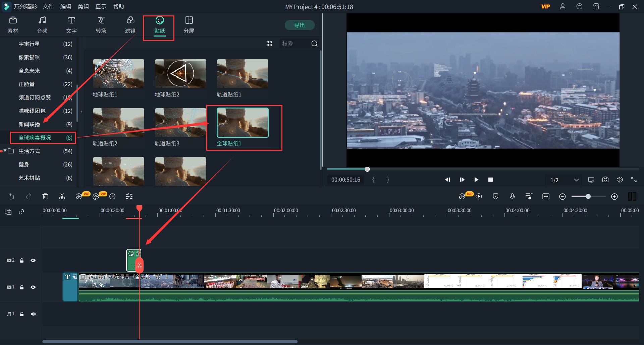644x345 pixels.
Task: Switch to the 转场 tab
Action: coord(101,25)
